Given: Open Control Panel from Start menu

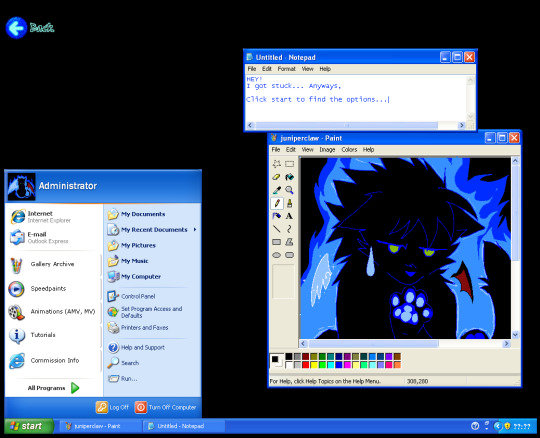Looking at the screenshot, I should click(x=131, y=296).
